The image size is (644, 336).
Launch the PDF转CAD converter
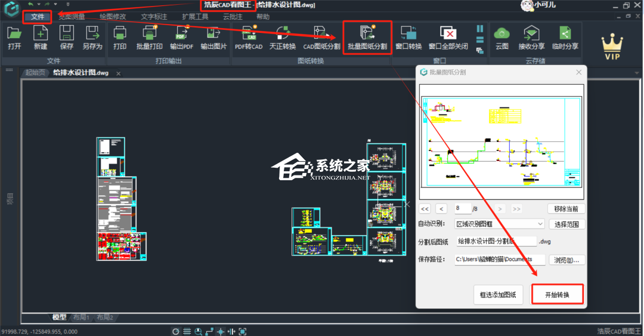coord(249,38)
